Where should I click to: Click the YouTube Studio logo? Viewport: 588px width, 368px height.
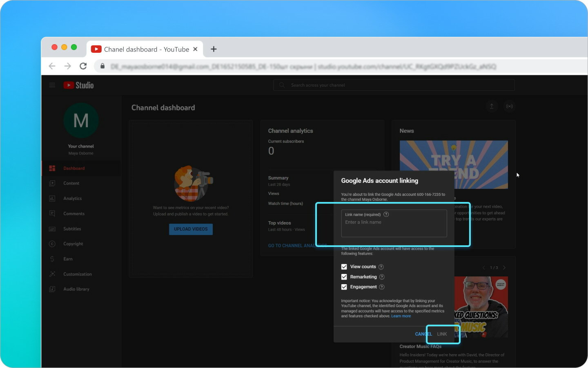pyautogui.click(x=79, y=85)
